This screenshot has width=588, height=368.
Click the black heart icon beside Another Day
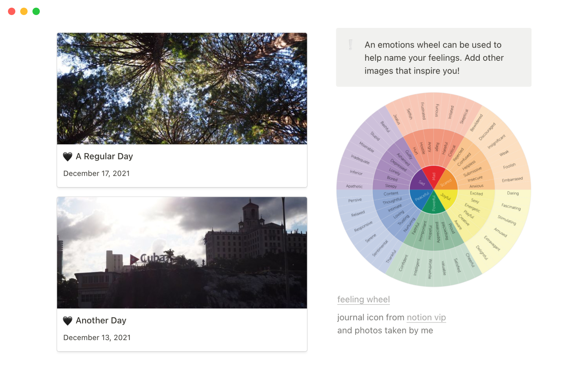67,320
